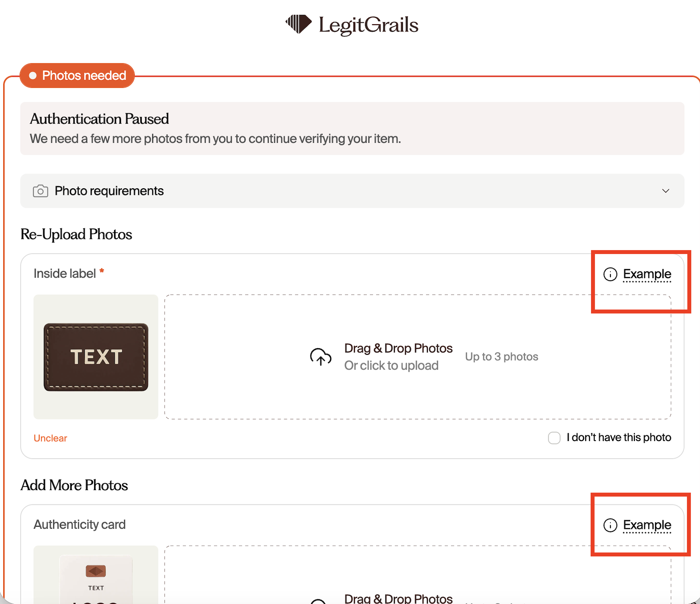Click "Or click to upload" in Inside label area
700x604 pixels.
pyautogui.click(x=391, y=365)
